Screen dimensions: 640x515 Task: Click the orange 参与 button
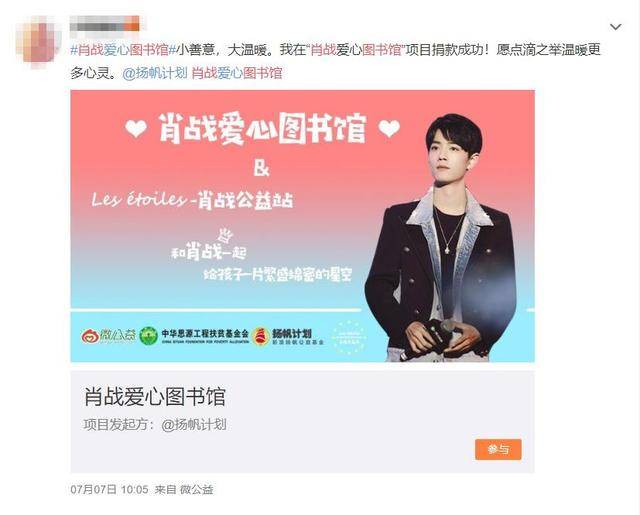[498, 449]
